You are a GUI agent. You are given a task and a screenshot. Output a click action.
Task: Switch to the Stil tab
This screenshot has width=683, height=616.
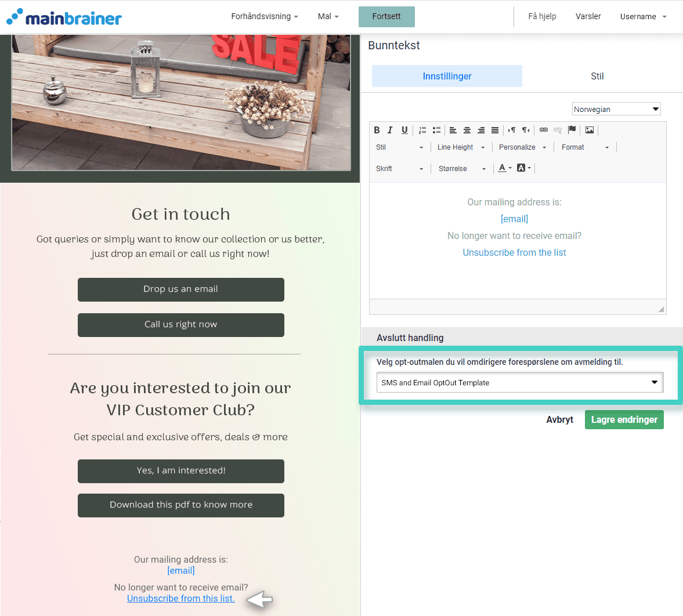(597, 76)
